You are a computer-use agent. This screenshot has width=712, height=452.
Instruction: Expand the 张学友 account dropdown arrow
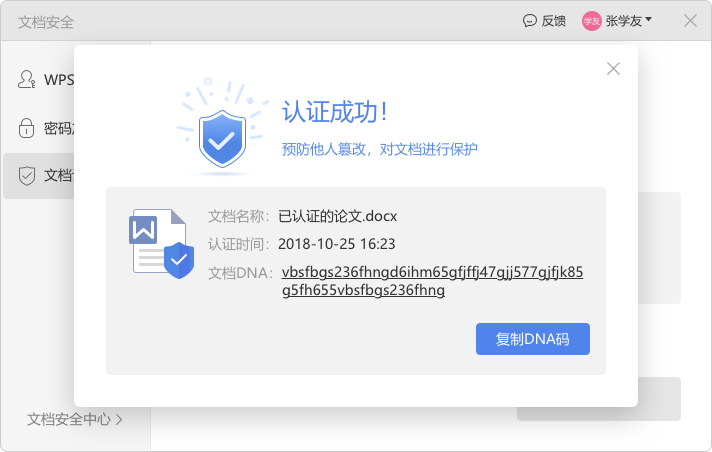(x=648, y=20)
